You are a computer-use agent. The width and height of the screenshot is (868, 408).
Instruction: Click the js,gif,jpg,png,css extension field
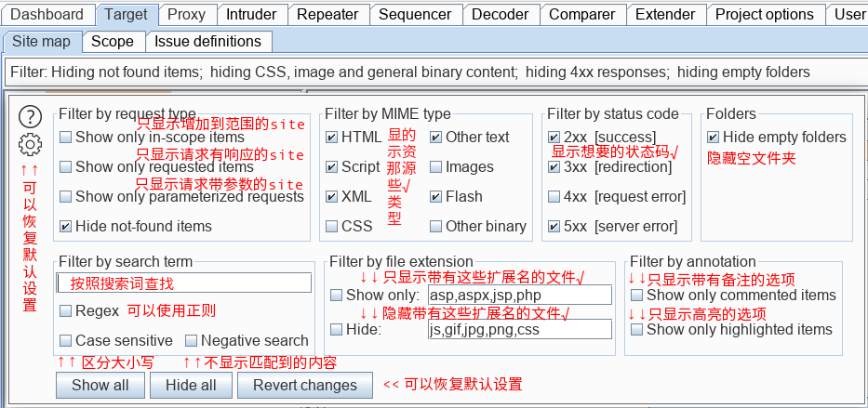(519, 330)
